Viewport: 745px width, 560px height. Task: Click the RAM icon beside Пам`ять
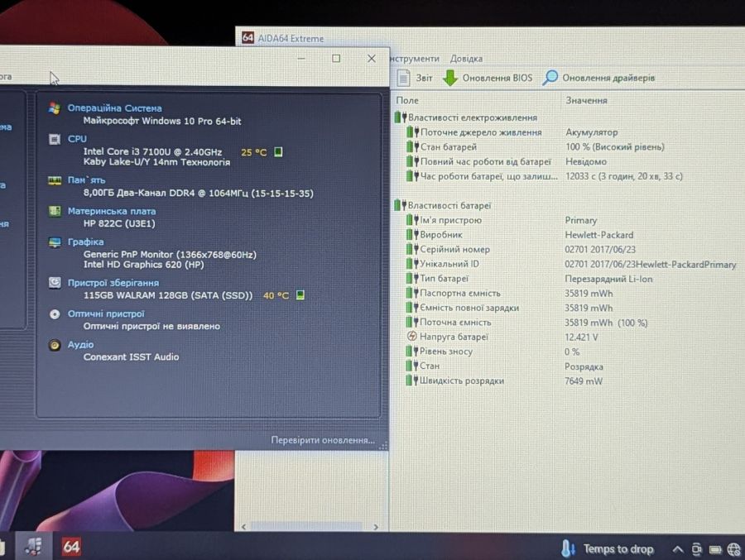click(x=55, y=180)
